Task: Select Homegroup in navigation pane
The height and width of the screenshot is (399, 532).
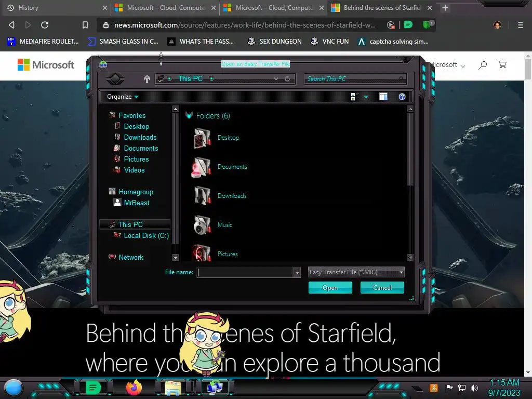Action: click(x=136, y=192)
